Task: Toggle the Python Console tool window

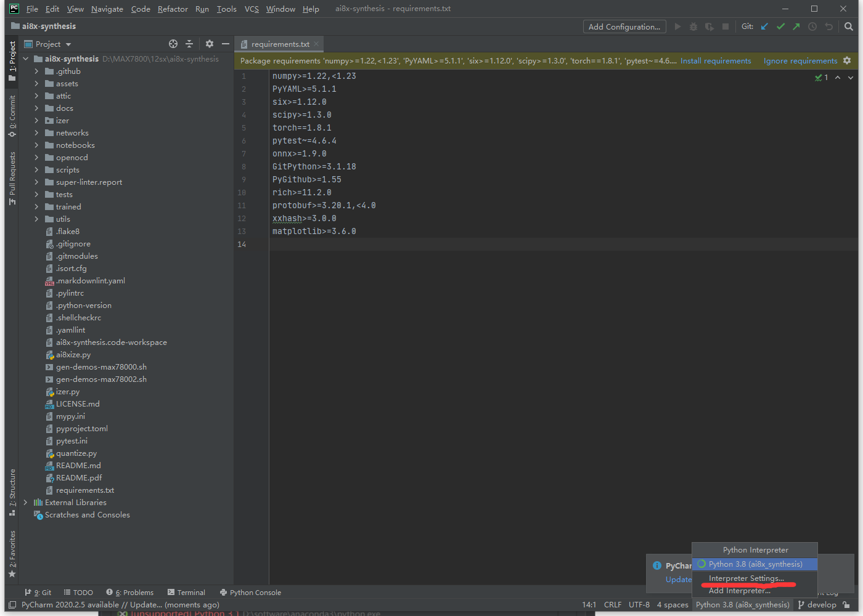Action: (x=250, y=593)
